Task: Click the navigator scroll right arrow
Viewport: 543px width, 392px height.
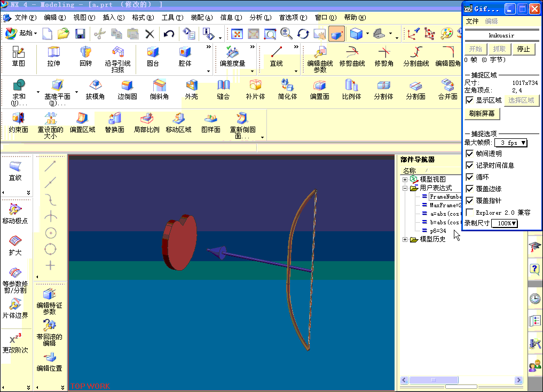Action: pos(518,380)
